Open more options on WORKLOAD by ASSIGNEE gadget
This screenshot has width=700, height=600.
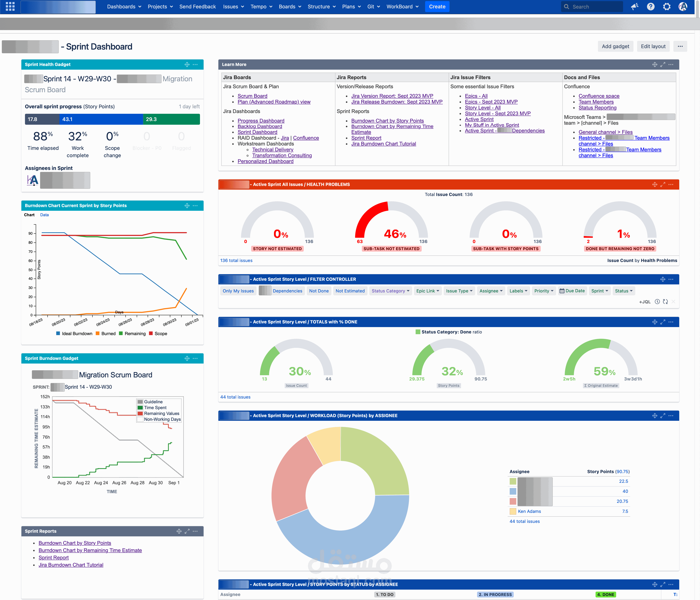[671, 416]
